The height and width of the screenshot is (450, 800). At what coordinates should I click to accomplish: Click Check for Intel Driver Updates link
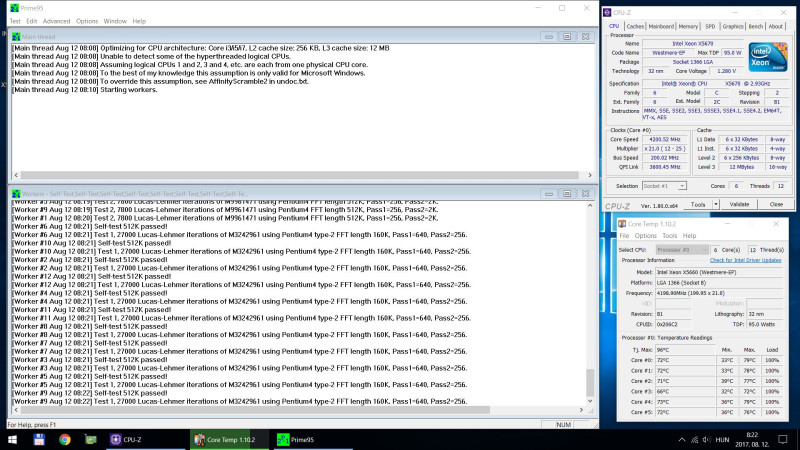[745, 260]
